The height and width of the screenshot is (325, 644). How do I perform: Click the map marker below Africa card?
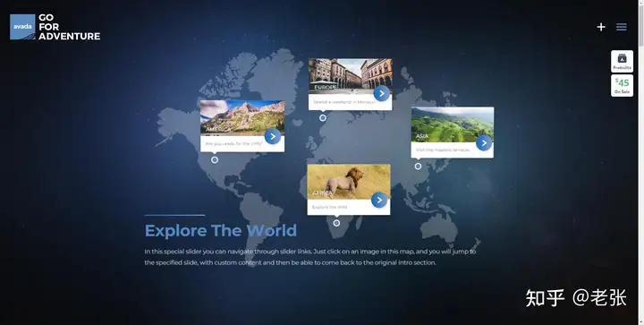pos(336,223)
